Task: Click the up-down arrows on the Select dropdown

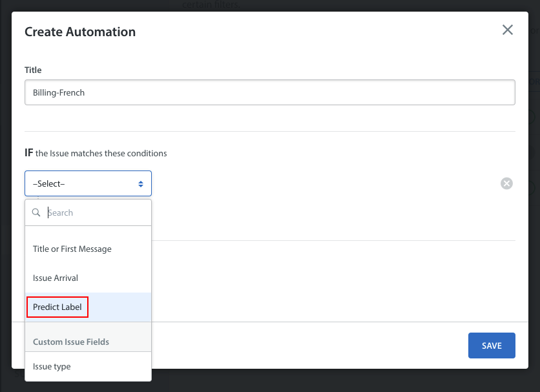Action: pyautogui.click(x=141, y=184)
